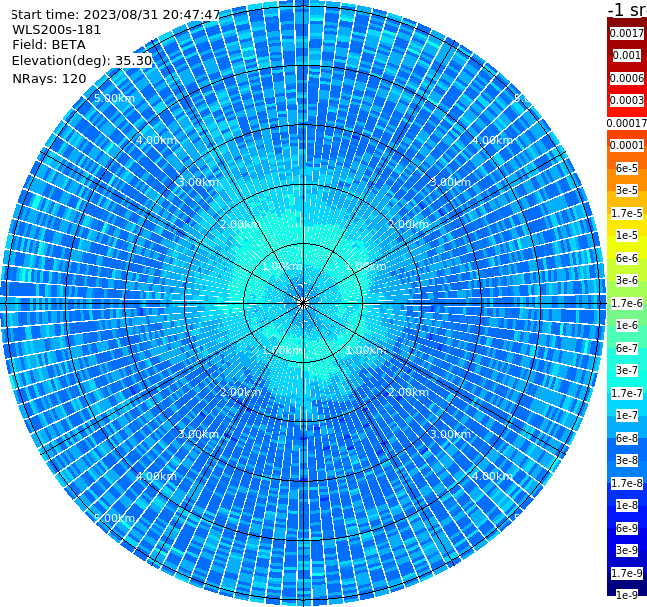
Task: Select the 1e-6 colorbar tick
Action: (627, 325)
